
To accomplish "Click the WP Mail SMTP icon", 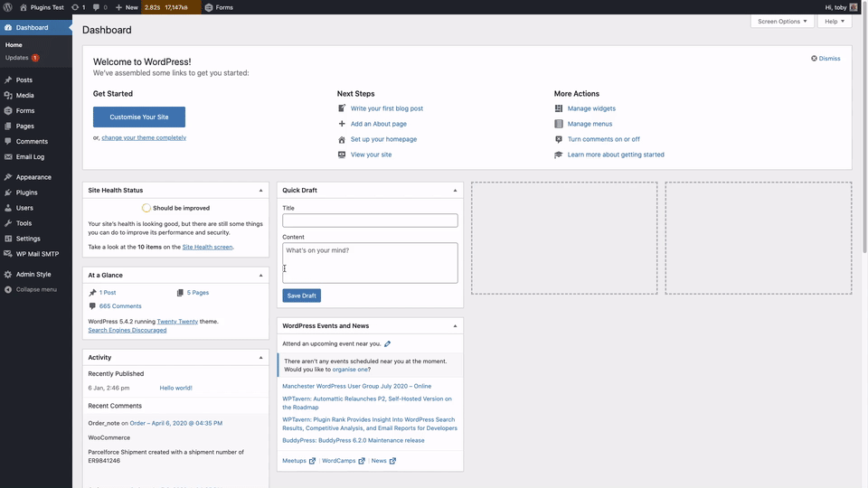I will coord(8,254).
